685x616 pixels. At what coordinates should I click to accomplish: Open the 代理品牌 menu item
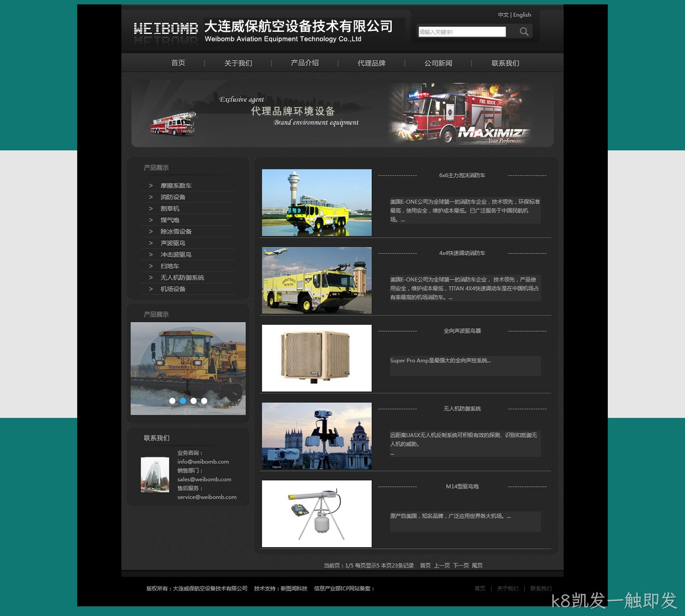pos(371,63)
